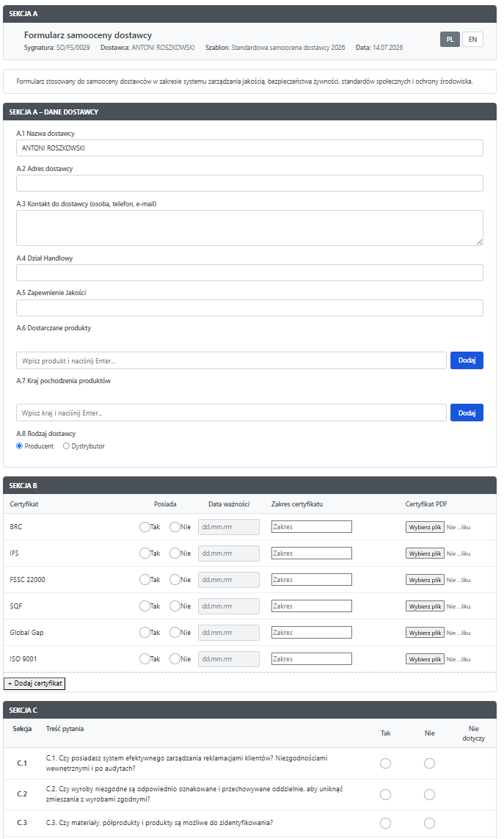Focus the SQF certificate scope field
Viewport: 504px width, 839px height.
[311, 606]
